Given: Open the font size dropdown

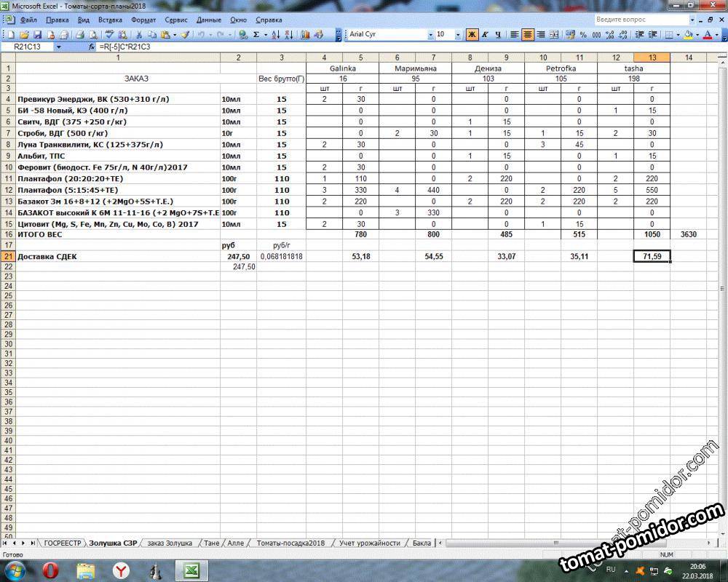Looking at the screenshot, I should 458,34.
